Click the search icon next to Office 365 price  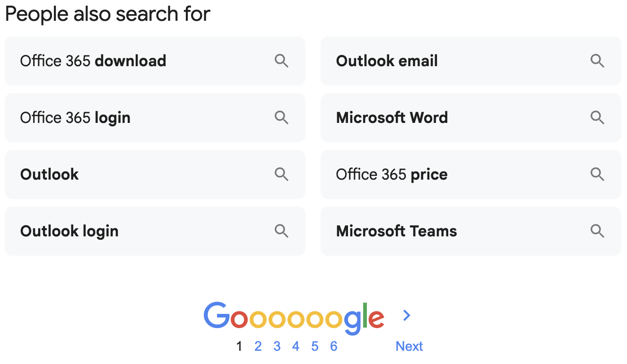597,174
